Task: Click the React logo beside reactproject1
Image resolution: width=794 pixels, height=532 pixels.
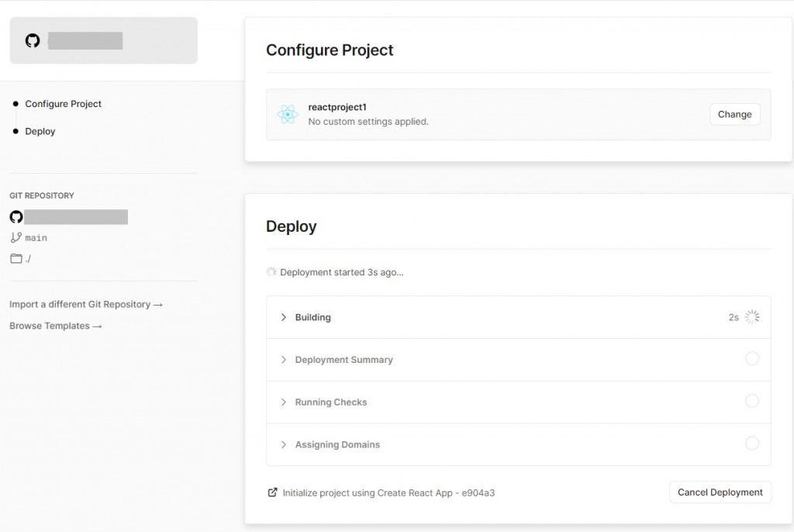Action: click(x=288, y=115)
